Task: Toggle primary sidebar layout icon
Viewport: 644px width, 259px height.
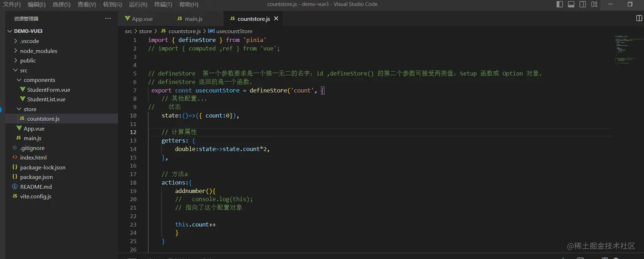Action: pos(560,4)
